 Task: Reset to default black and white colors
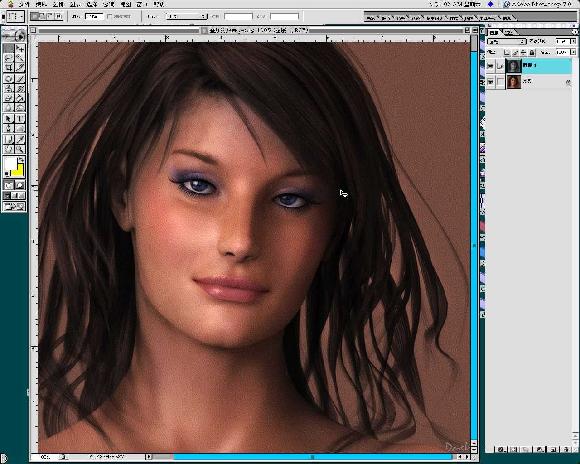coord(6,174)
